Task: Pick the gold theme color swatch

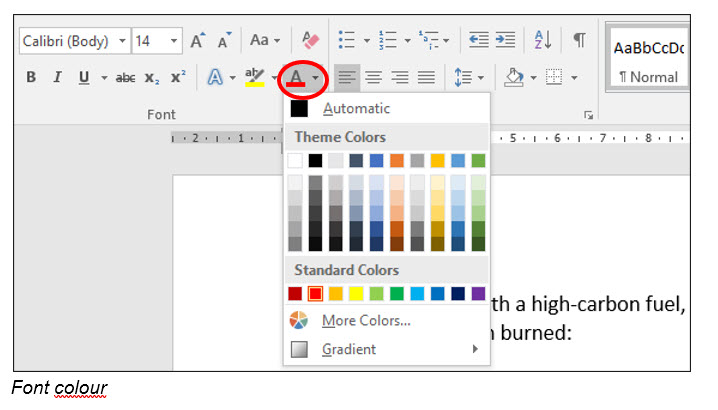Action: tap(437, 161)
